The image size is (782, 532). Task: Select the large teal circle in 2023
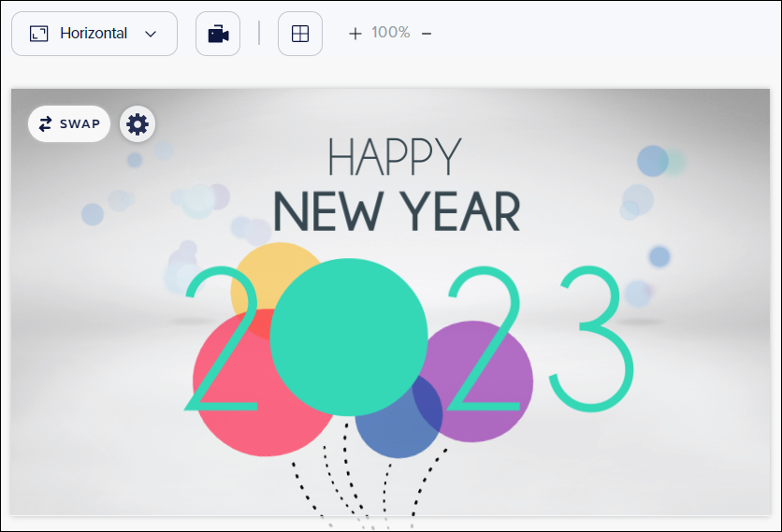coord(349,337)
